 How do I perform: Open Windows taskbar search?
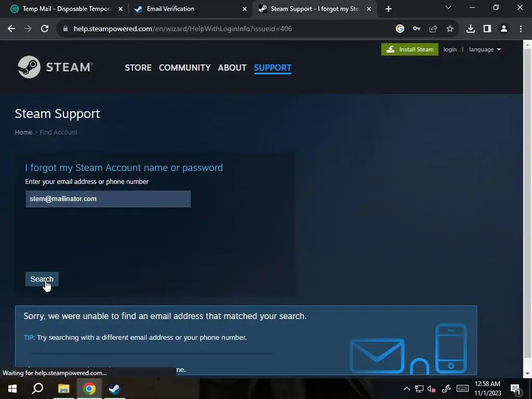point(37,389)
